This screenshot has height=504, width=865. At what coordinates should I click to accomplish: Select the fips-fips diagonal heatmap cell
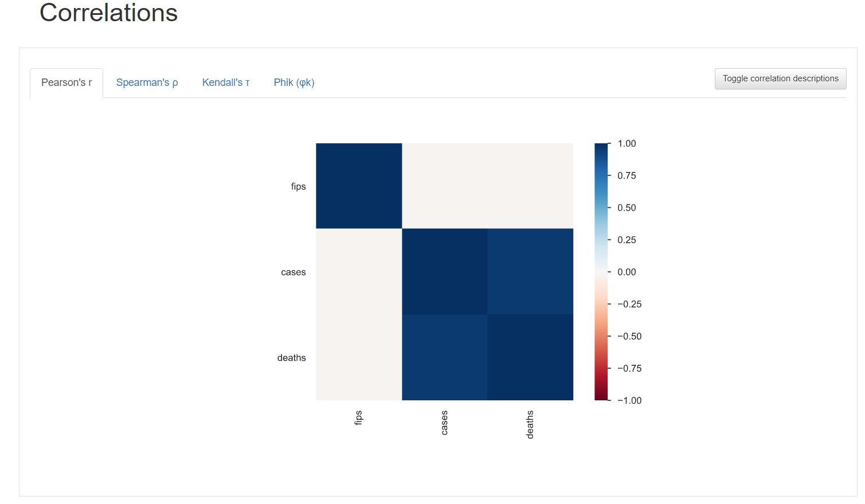click(x=359, y=186)
